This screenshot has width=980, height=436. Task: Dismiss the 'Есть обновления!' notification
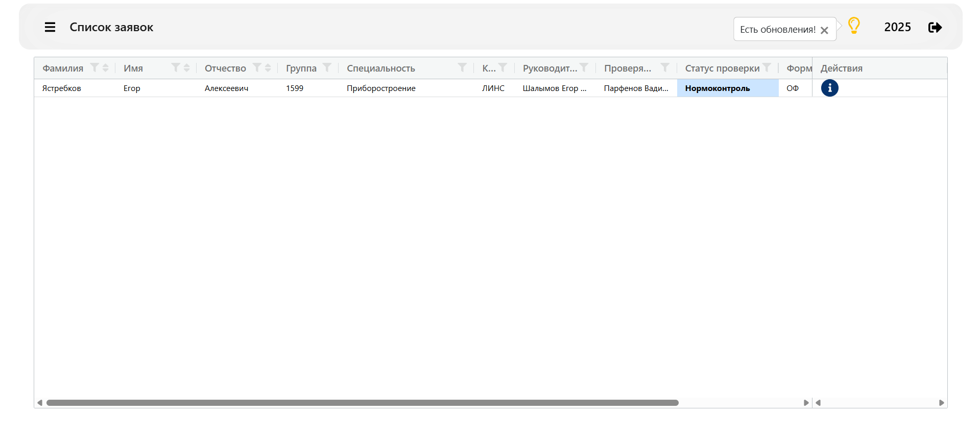[x=824, y=30]
